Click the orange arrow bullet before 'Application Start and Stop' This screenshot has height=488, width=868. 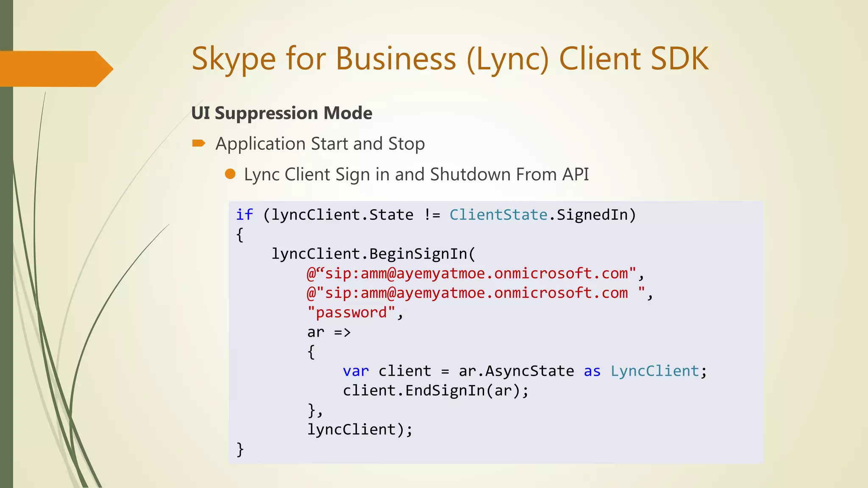click(199, 143)
